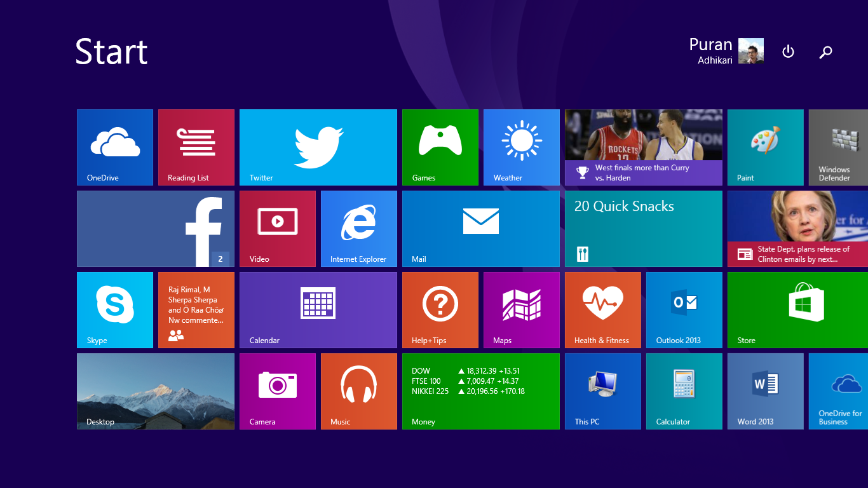Image resolution: width=868 pixels, height=488 pixels.
Task: Open Outlook 2013
Action: 684,310
